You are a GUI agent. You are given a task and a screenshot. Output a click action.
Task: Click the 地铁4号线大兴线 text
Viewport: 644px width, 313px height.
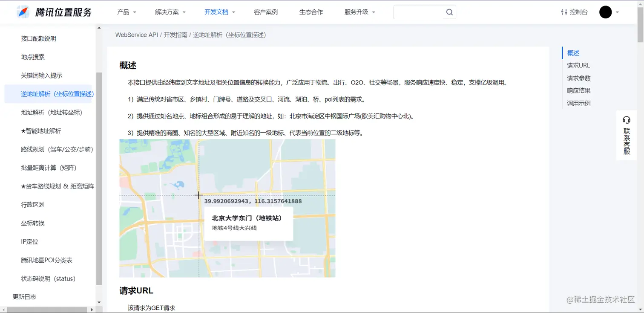234,228
